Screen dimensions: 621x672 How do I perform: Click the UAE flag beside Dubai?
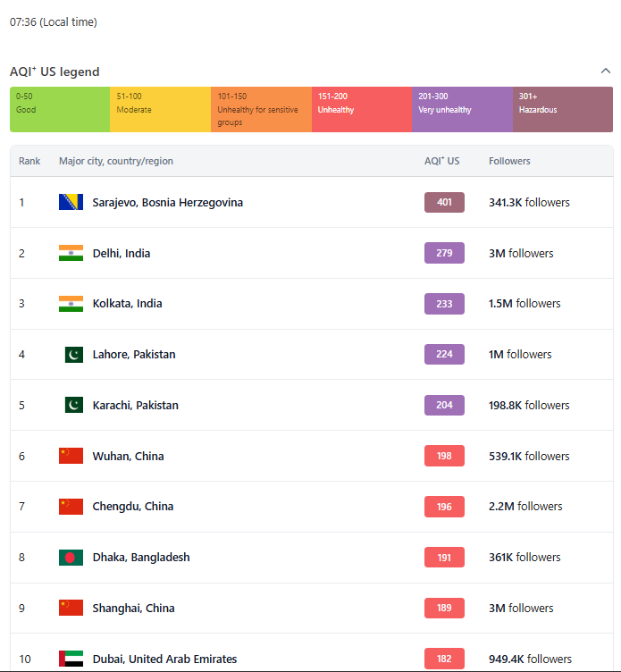click(71, 659)
